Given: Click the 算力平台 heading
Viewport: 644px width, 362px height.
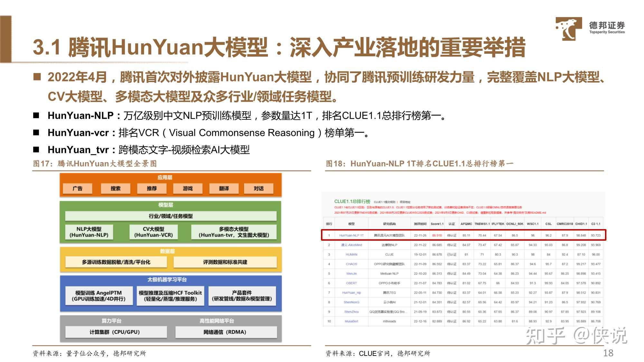Looking at the screenshot, I should (x=111, y=321).
